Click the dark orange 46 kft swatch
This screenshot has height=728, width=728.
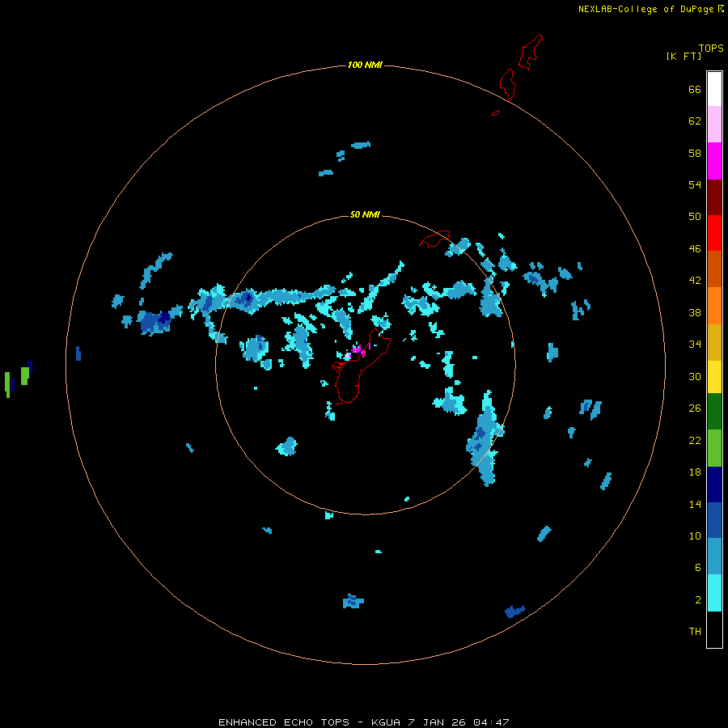point(714,269)
